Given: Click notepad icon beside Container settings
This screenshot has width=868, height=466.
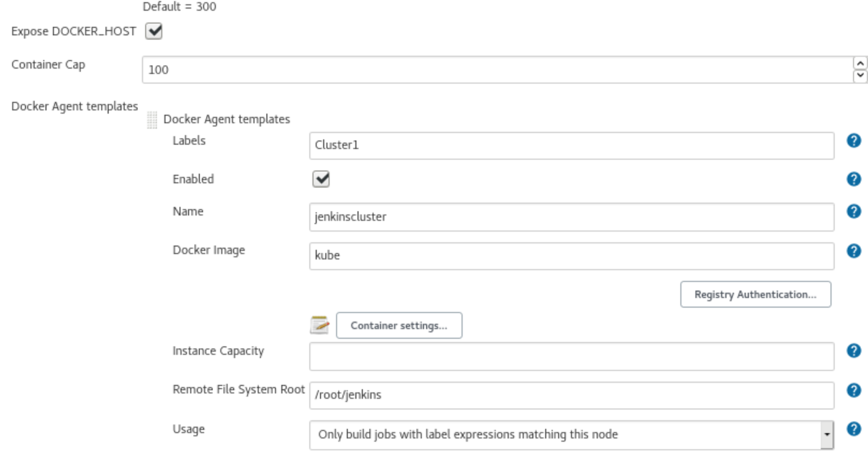Looking at the screenshot, I should click(320, 325).
